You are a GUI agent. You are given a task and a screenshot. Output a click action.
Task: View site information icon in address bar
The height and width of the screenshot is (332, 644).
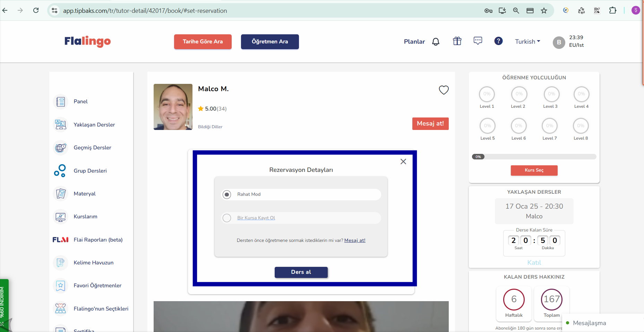pyautogui.click(x=55, y=11)
